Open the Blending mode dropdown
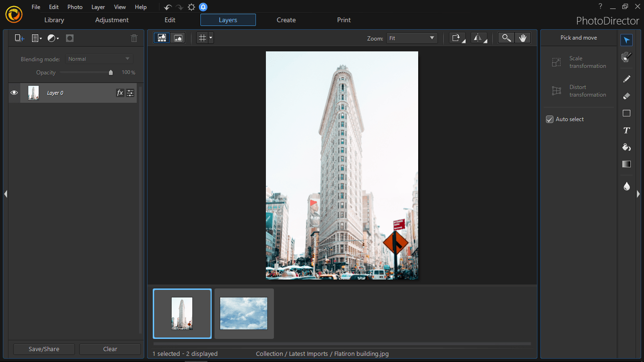 pos(99,59)
